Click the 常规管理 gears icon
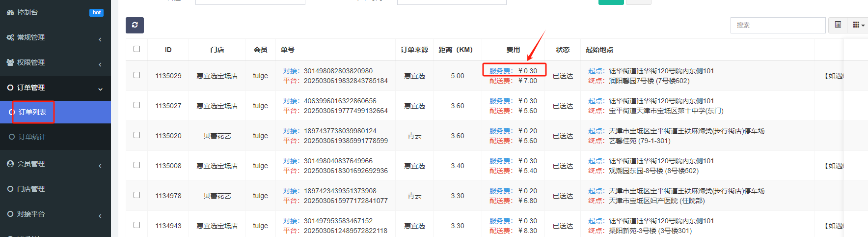The height and width of the screenshot is (237, 868). click(10, 37)
